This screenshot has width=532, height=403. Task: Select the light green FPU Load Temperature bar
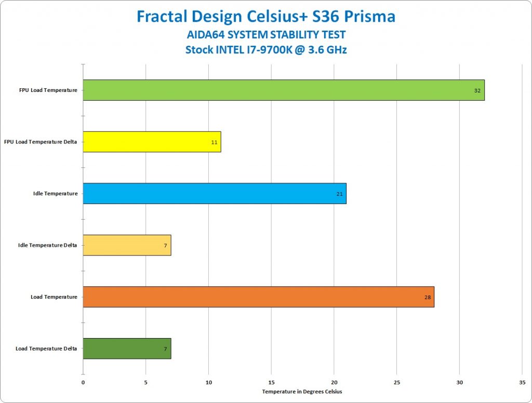point(284,90)
